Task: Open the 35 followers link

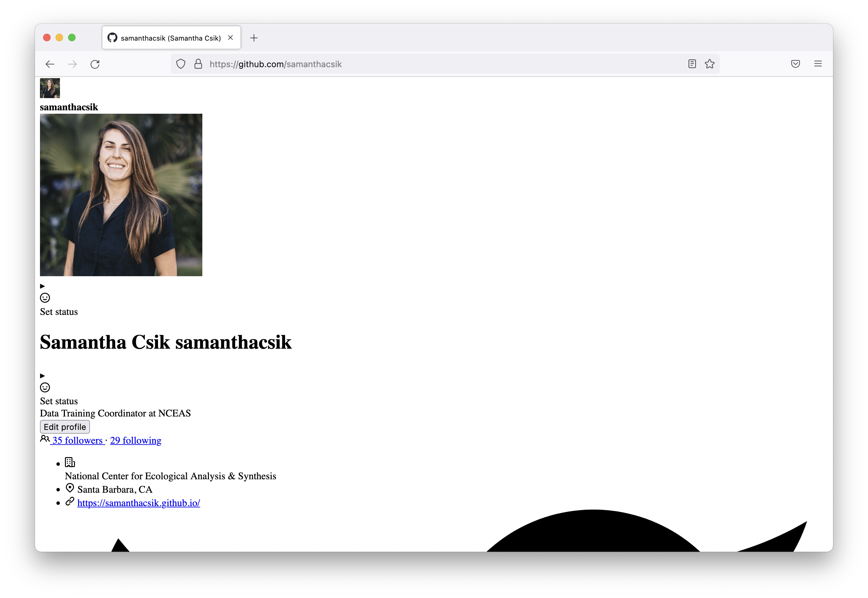Action: tap(77, 441)
